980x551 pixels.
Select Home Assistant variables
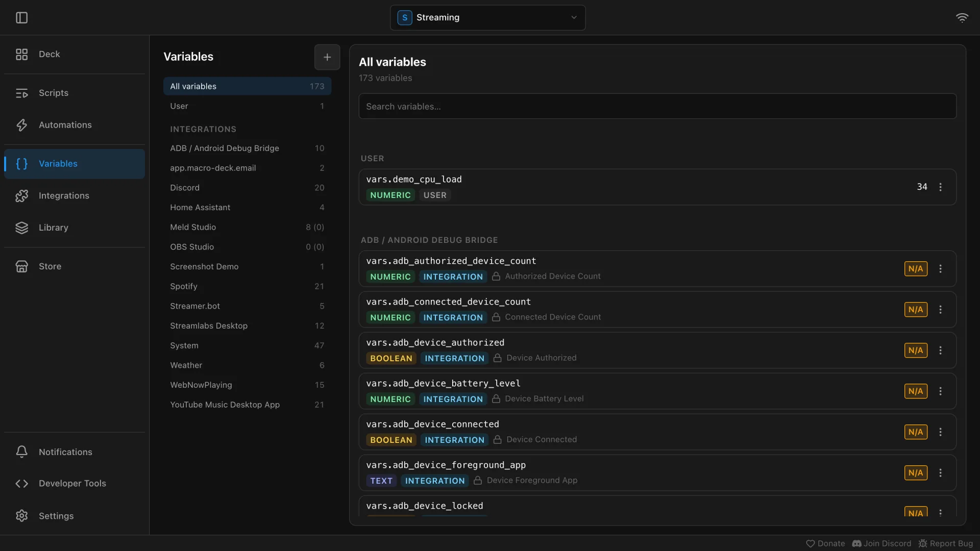pos(247,208)
